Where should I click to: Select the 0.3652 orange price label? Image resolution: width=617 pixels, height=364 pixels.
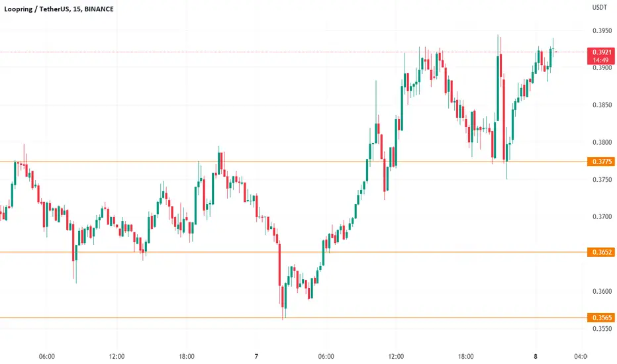pos(601,252)
